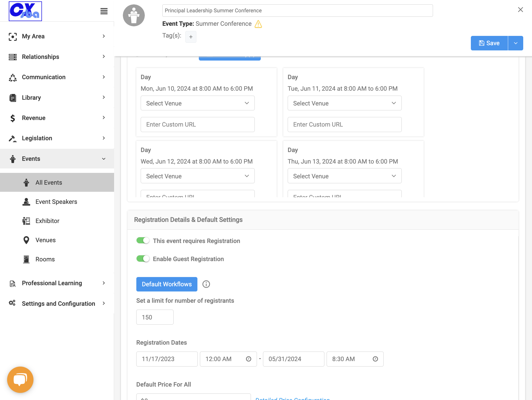Click Custom URL field for Tue, Jun 11
The image size is (532, 400).
click(x=344, y=124)
